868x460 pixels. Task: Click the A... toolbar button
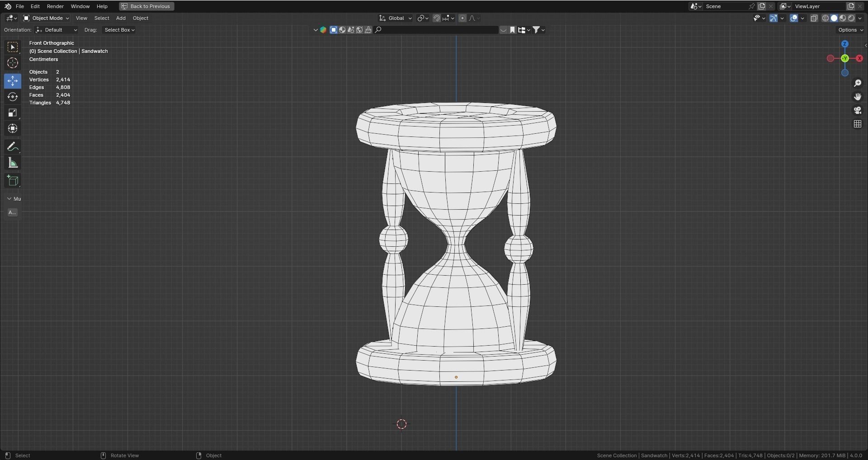click(x=13, y=212)
